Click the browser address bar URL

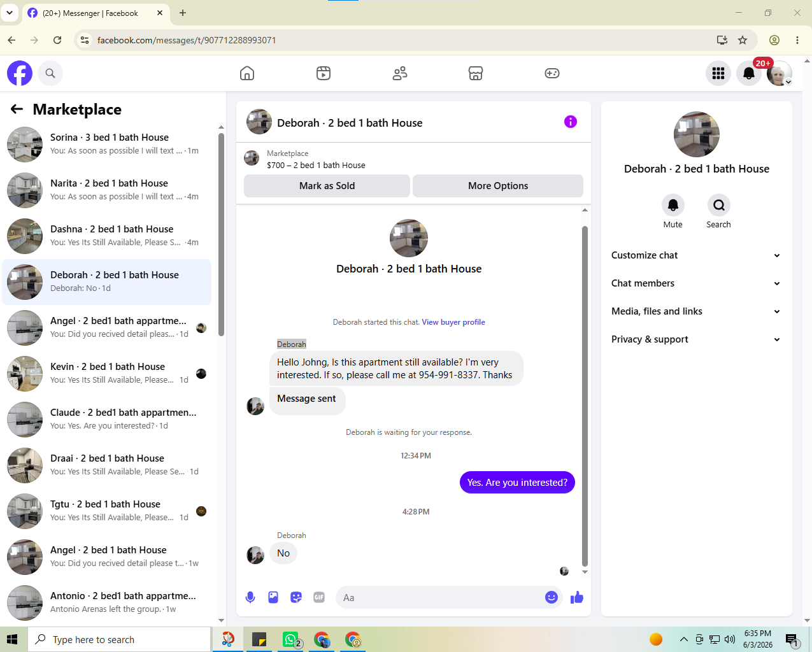click(187, 40)
